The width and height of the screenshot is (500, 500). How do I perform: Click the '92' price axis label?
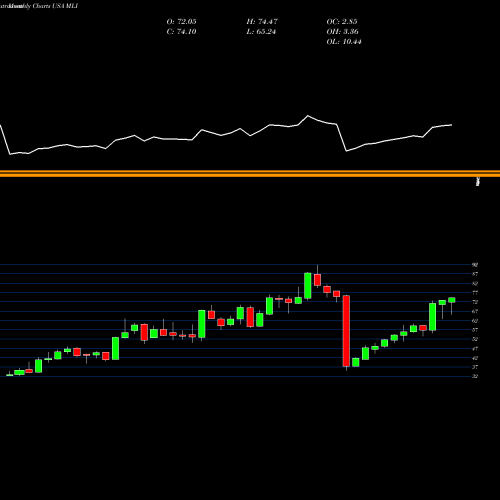[475, 265]
